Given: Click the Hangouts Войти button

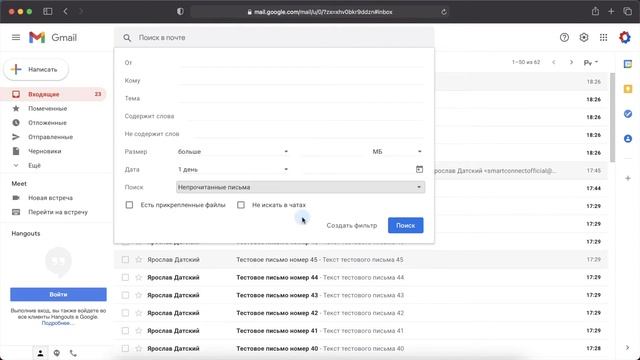Looking at the screenshot, I should tap(58, 294).
